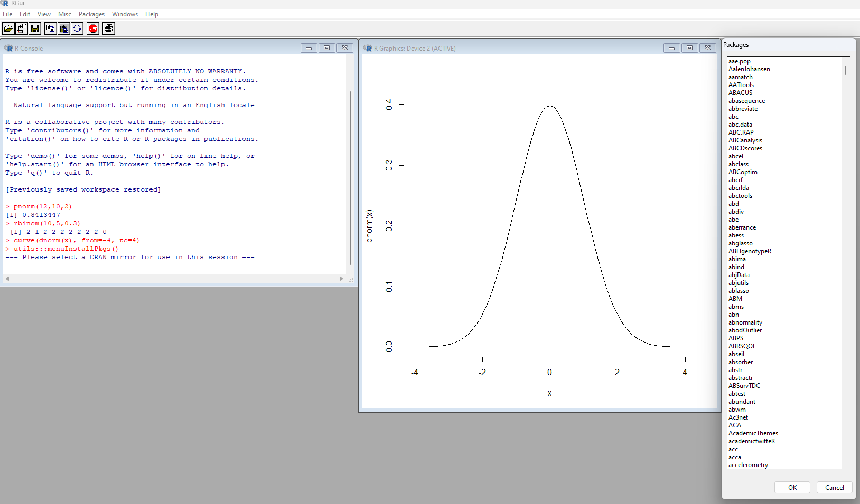Open the Help menu
Screen dimensions: 860x504
pyautogui.click(x=152, y=14)
